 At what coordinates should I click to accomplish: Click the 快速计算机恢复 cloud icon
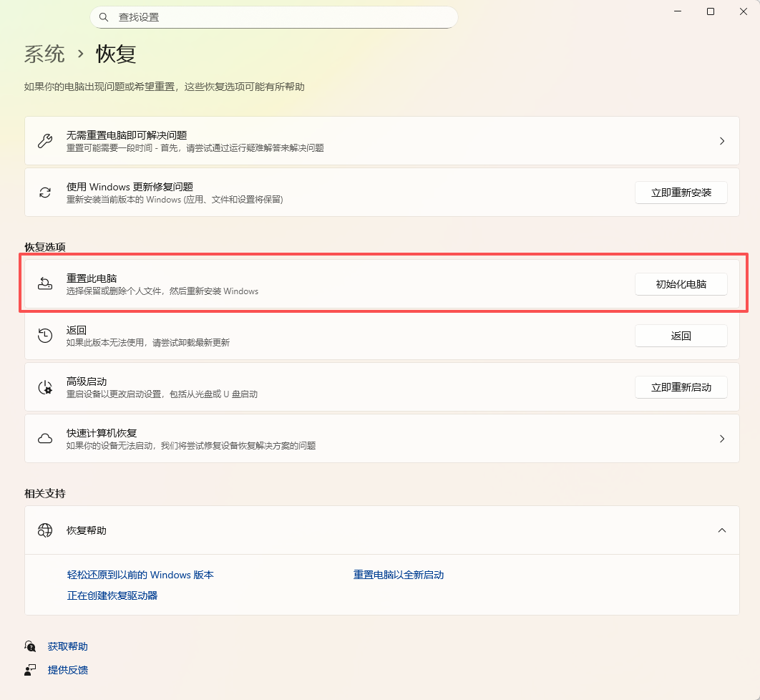point(44,438)
